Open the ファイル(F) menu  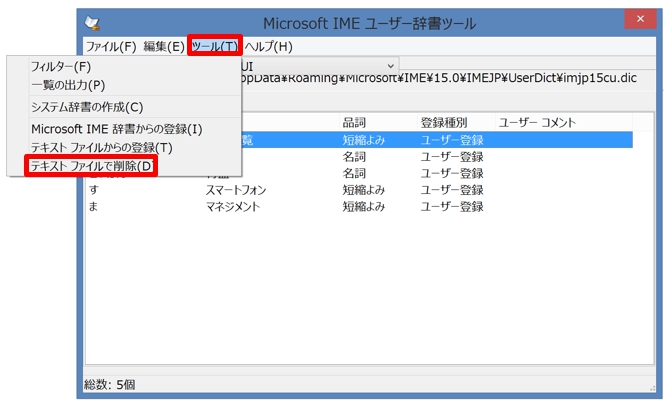111,46
